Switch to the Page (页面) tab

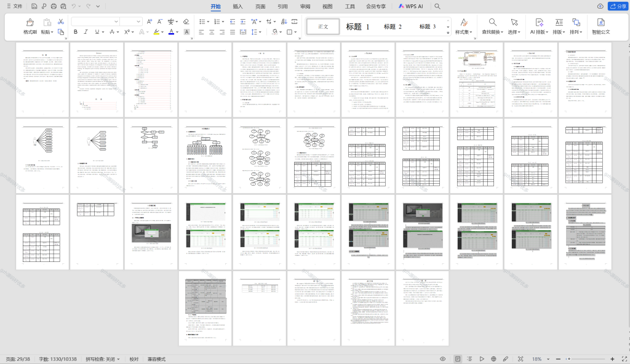[260, 6]
